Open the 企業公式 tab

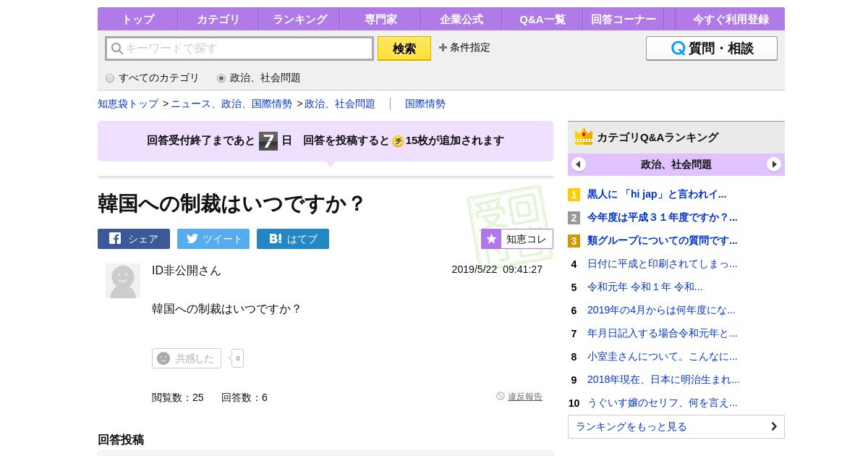point(461,20)
